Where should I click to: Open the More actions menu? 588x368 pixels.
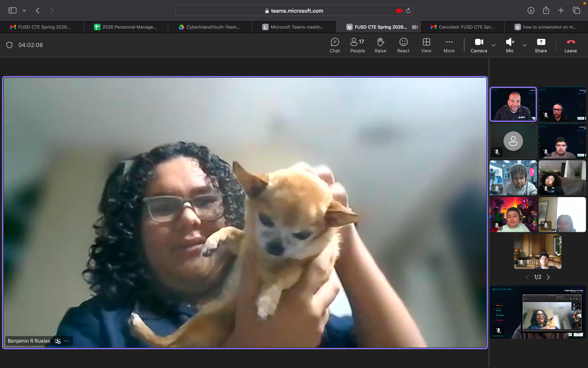[449, 45]
